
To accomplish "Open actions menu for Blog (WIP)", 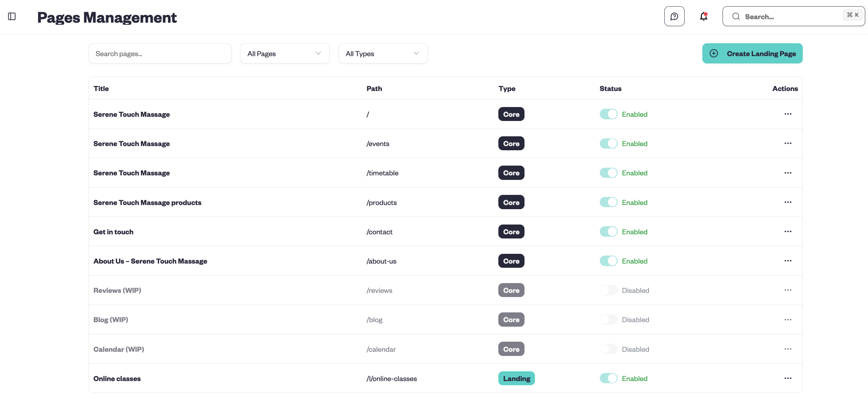I will point(788,320).
